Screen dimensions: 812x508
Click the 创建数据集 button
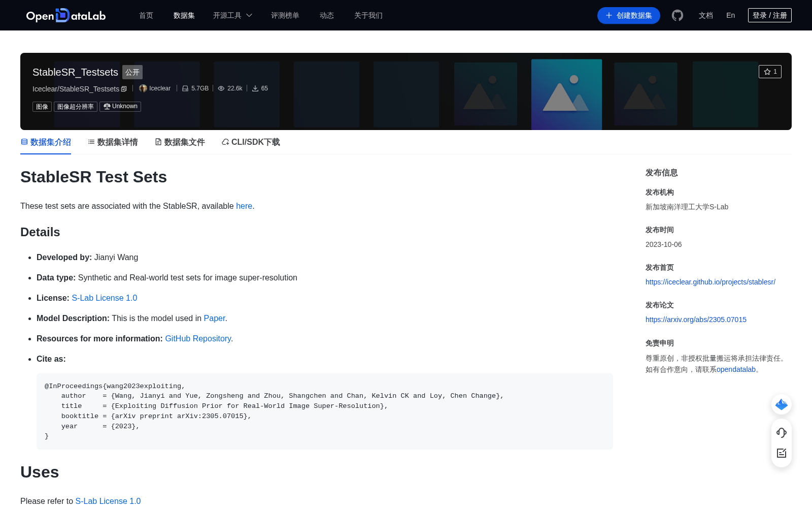(629, 15)
